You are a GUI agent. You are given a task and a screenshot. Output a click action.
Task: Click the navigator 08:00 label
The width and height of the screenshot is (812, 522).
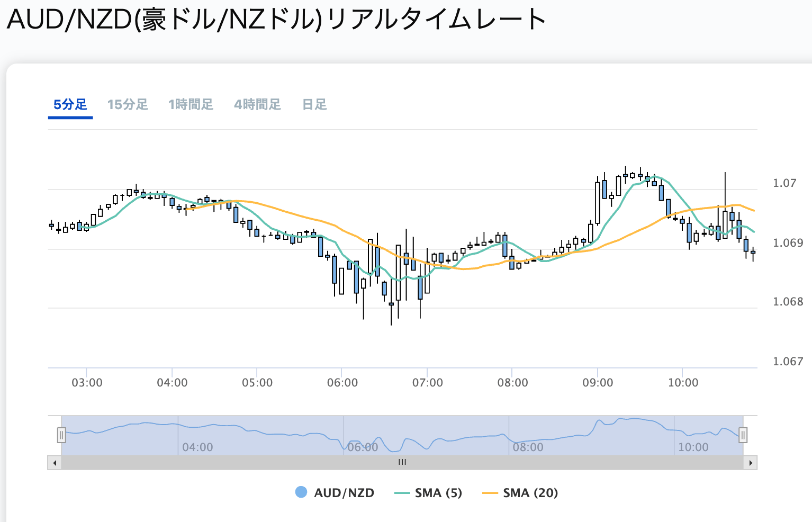tap(528, 447)
